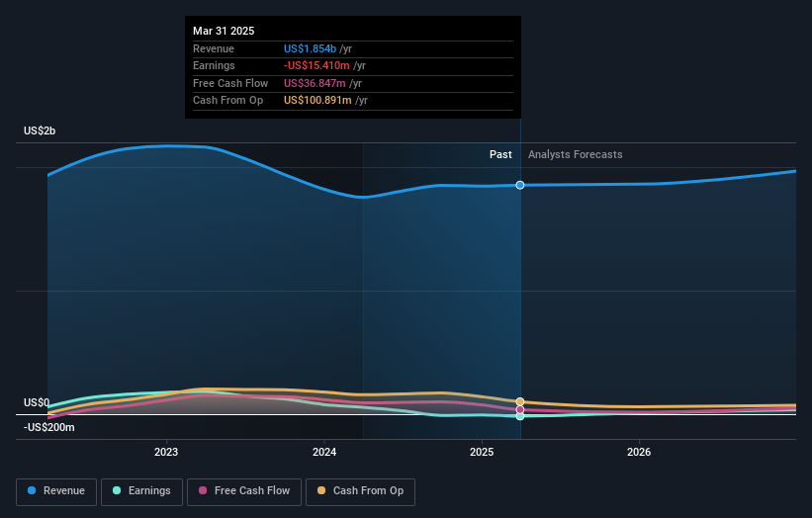This screenshot has height=518, width=812.
Task: Click the US$36.847m free cash flow value
Action: tap(315, 83)
